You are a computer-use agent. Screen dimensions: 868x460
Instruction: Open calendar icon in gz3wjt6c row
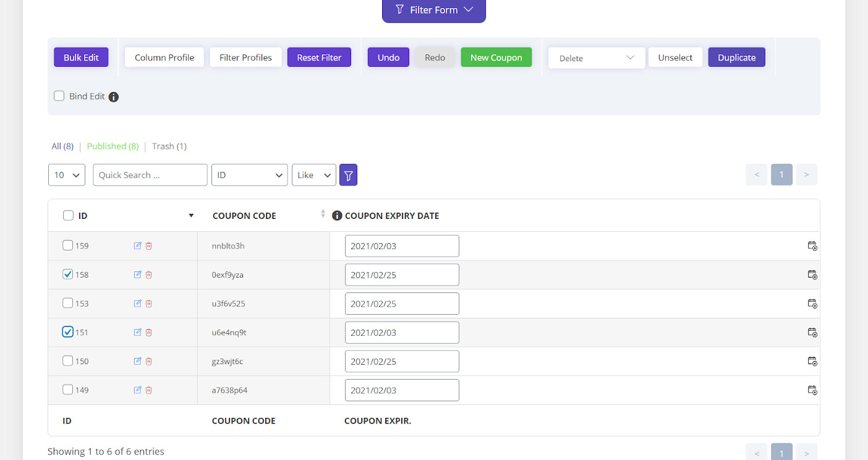[x=812, y=361]
